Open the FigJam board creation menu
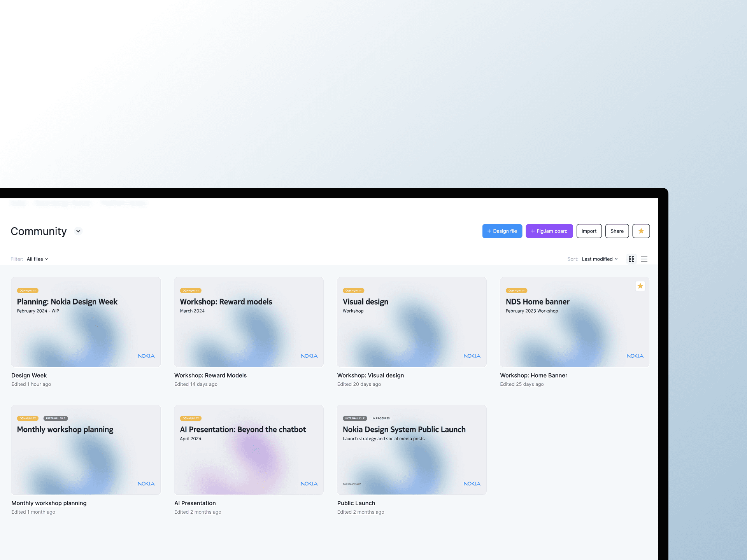This screenshot has width=747, height=560. pyautogui.click(x=549, y=231)
